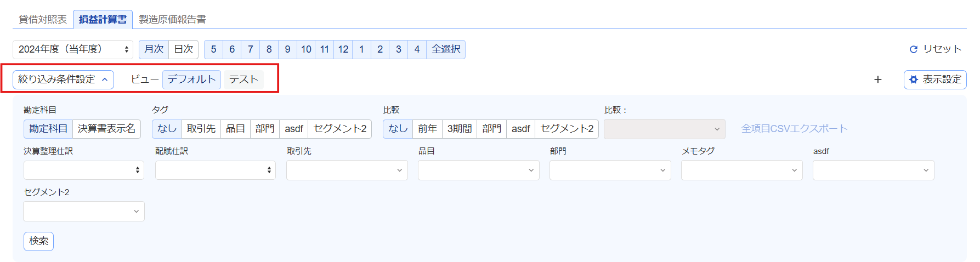
Task: Choose the テスト view
Action: (x=243, y=79)
